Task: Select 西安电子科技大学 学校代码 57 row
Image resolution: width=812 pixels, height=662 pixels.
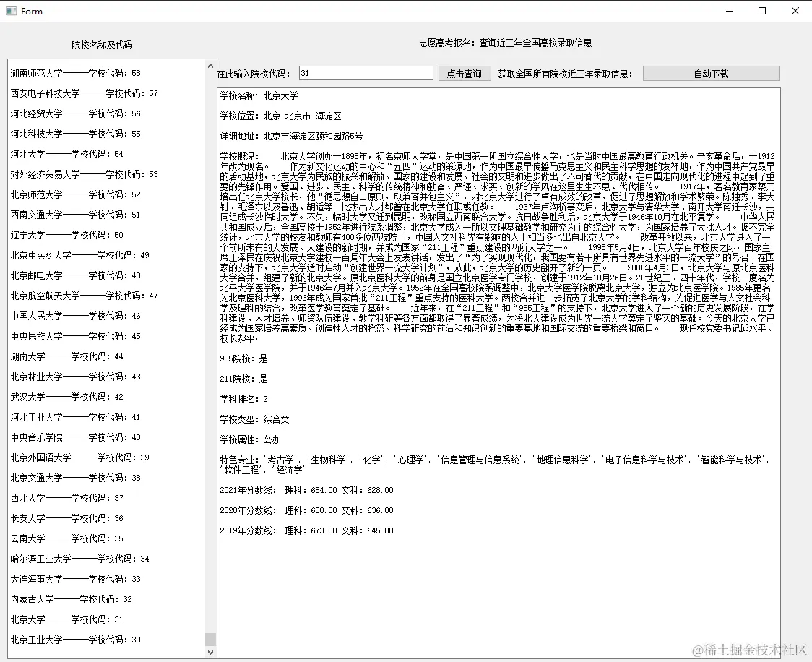Action: pyautogui.click(x=85, y=93)
